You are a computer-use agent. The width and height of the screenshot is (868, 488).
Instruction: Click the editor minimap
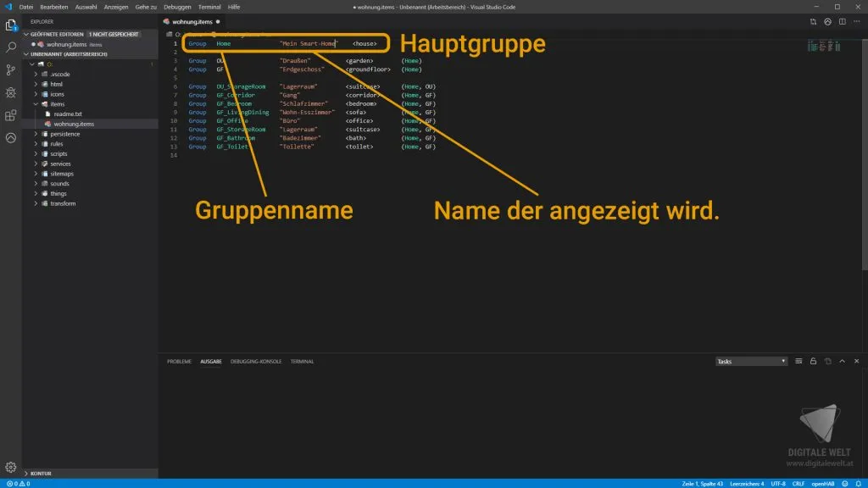[x=823, y=46]
